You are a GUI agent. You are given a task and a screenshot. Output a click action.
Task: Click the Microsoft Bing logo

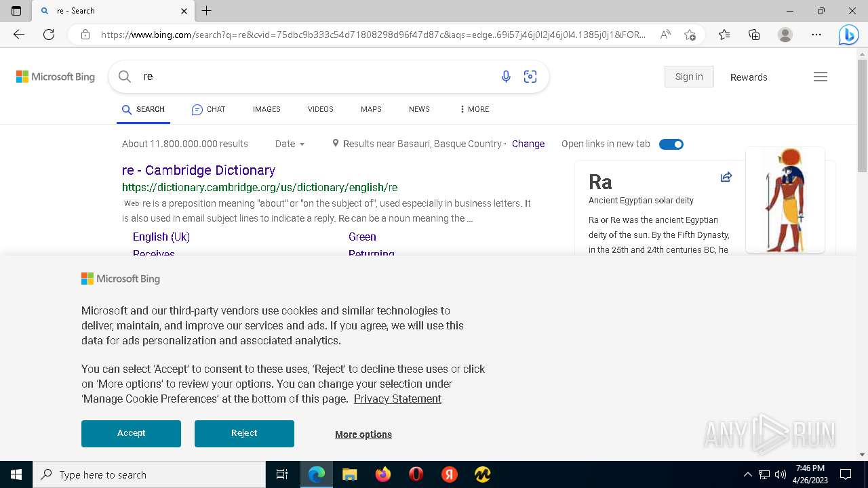coord(56,77)
